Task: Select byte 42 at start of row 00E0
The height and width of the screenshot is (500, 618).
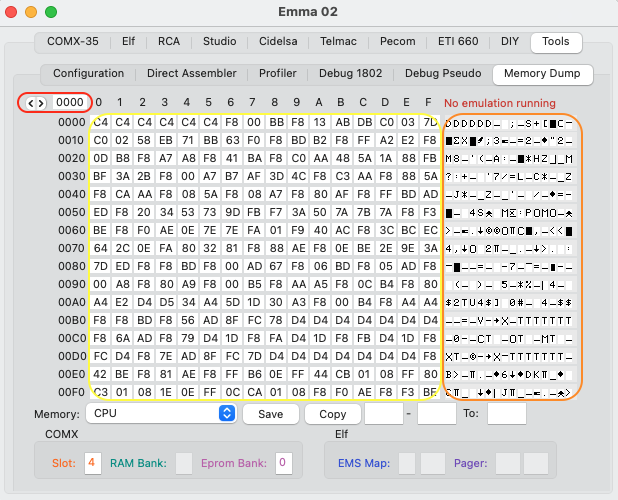Action: pos(101,374)
